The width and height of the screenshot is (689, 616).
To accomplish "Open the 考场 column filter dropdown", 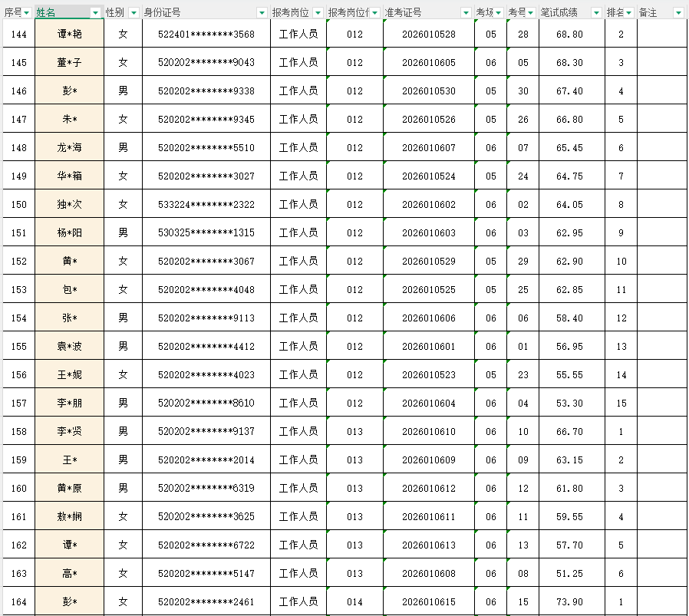I will click(498, 13).
